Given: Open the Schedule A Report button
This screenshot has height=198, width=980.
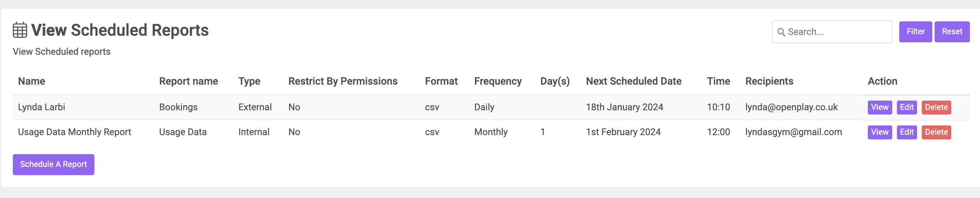Looking at the screenshot, I should (54, 164).
